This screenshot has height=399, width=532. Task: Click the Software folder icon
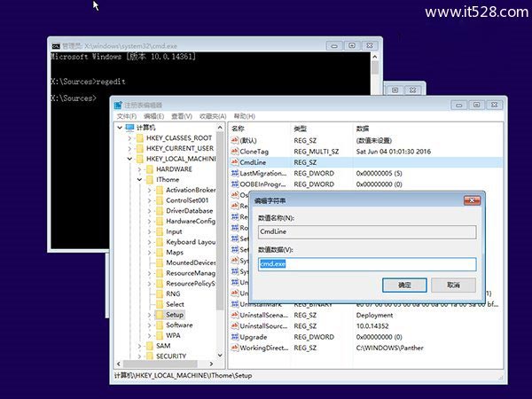(x=160, y=325)
